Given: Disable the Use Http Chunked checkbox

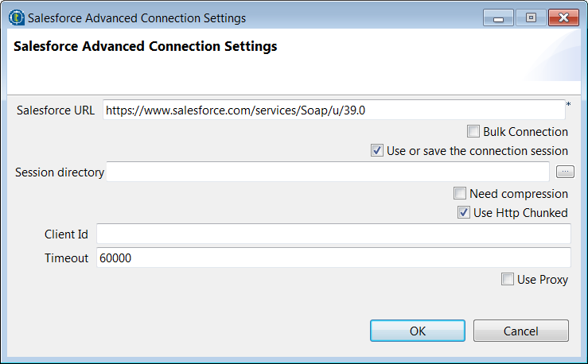Looking at the screenshot, I should pos(464,213).
